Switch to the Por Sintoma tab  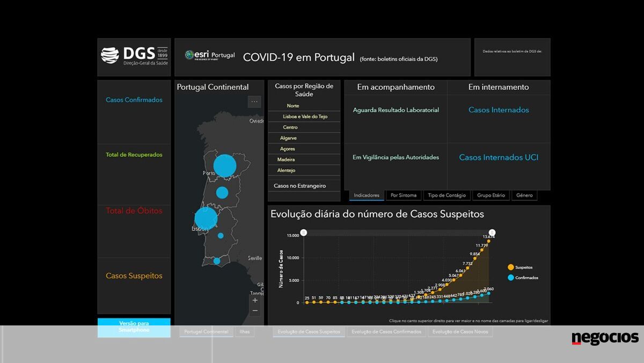(x=404, y=195)
